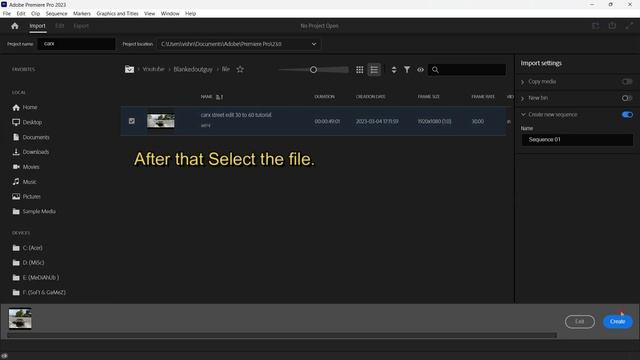Add current folder to favorites star

click(240, 69)
